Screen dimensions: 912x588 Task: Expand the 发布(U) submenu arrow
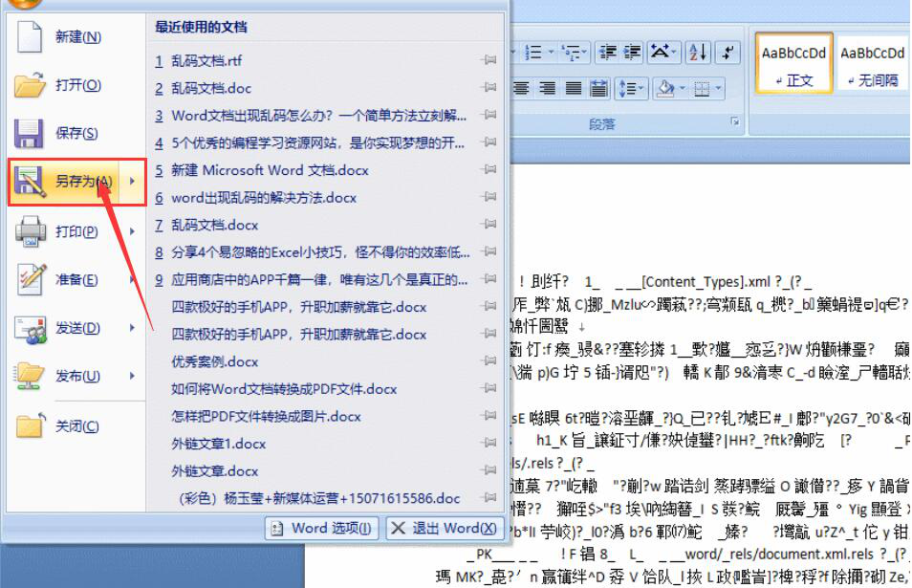click(133, 376)
